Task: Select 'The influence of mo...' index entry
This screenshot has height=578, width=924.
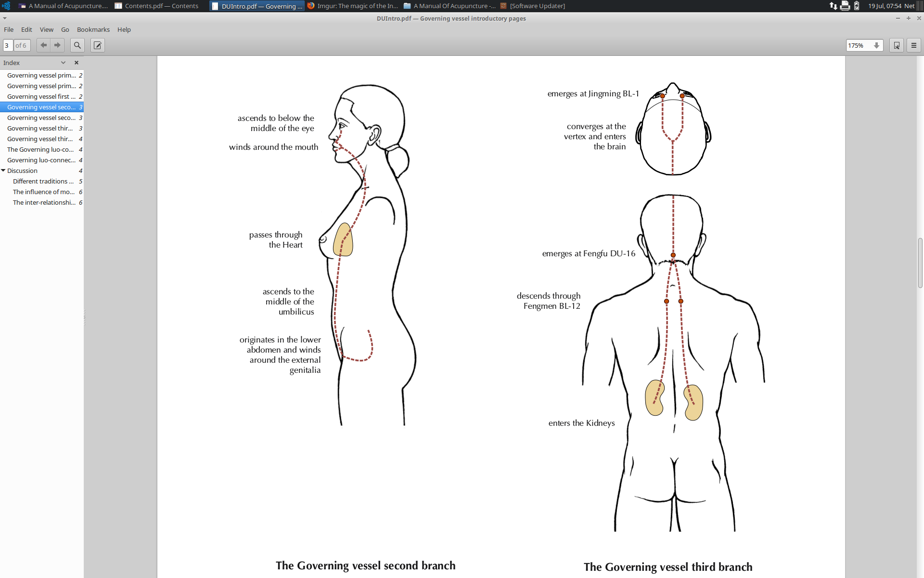Action: [x=42, y=192]
